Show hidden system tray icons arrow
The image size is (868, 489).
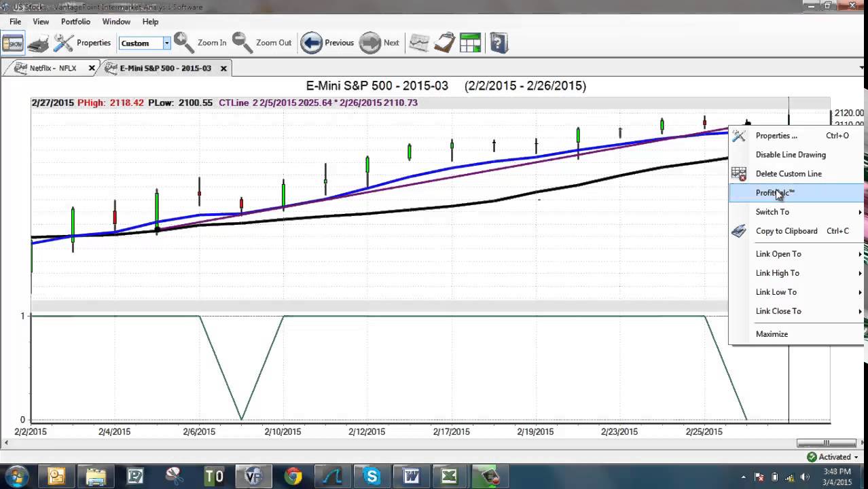[744, 477]
